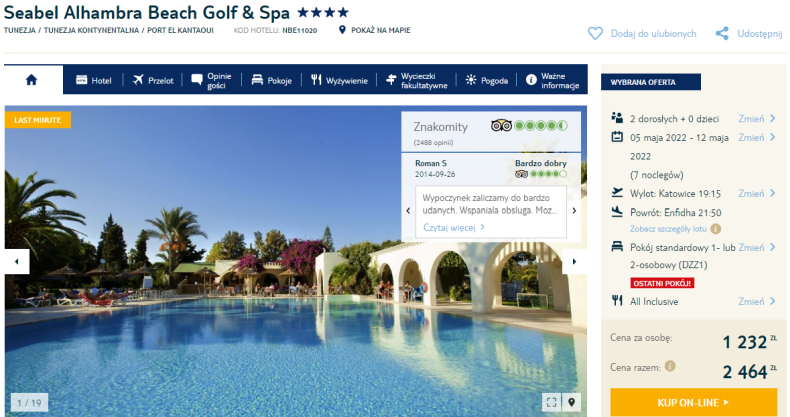Click map pin icon at Pokaż na mapie

point(342,30)
